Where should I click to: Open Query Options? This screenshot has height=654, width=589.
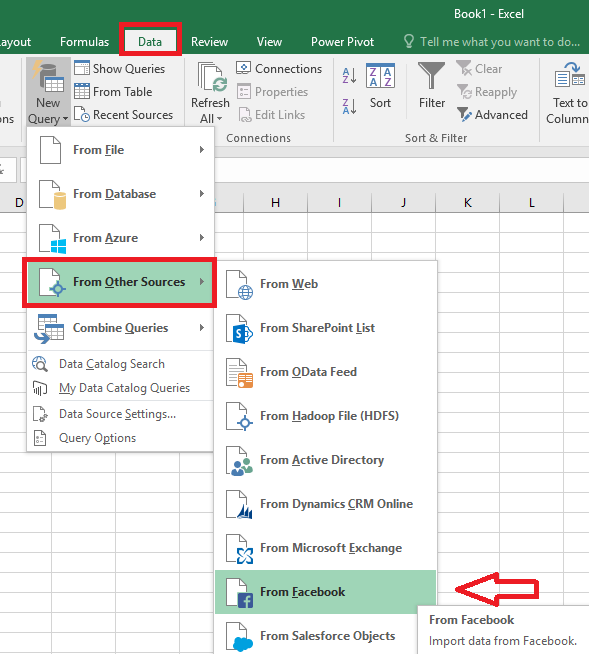click(121, 438)
